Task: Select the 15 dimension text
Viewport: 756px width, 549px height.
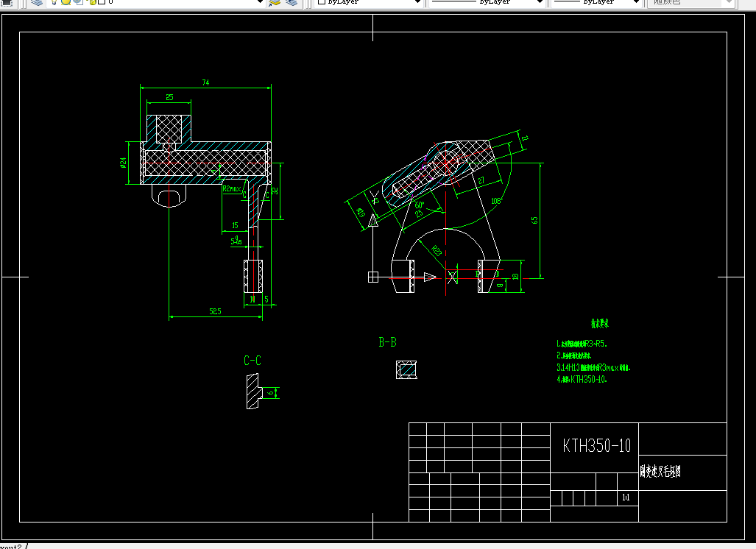Action: pyautogui.click(x=235, y=225)
